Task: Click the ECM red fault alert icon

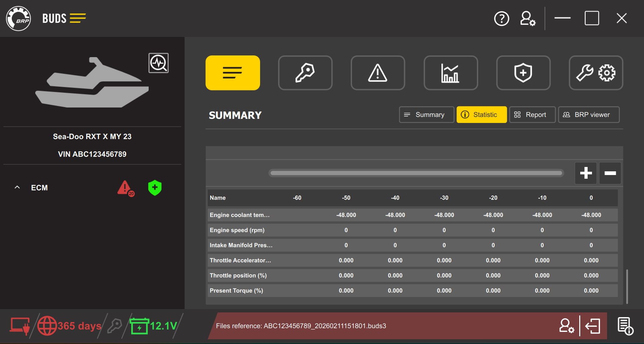Action: coord(125,188)
